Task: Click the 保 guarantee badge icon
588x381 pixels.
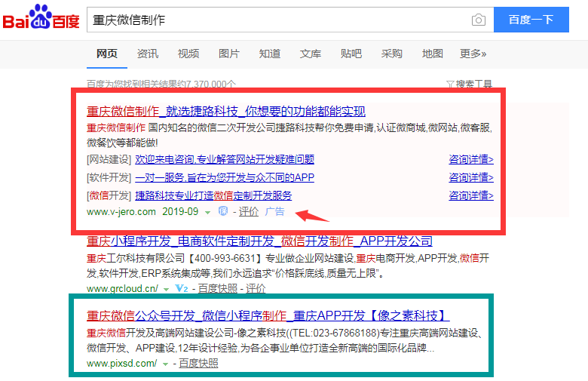Action: 222,211
